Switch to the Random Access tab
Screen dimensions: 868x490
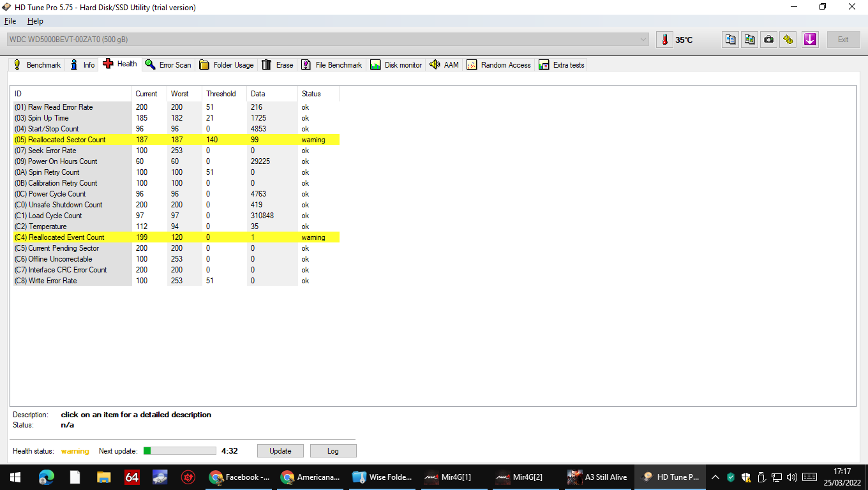498,65
